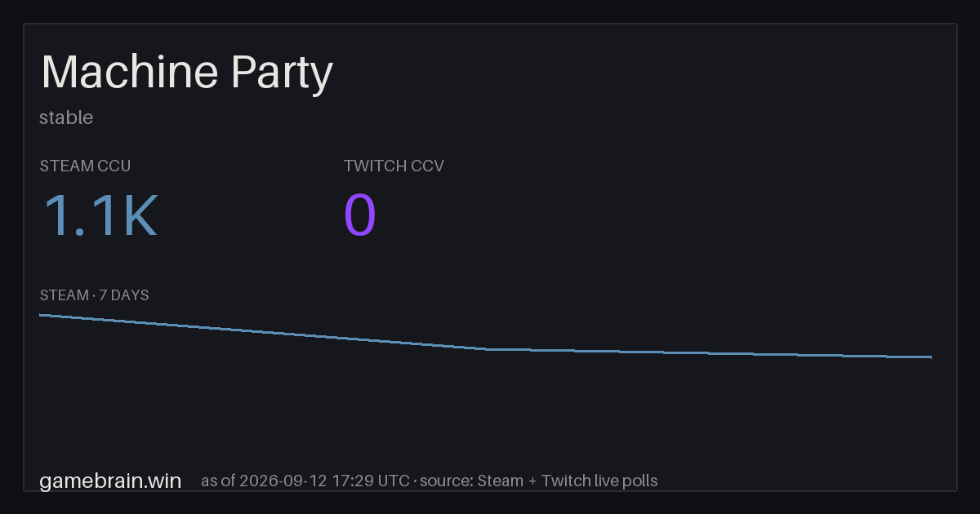Select the 1.1K Steam player count

[x=99, y=216]
